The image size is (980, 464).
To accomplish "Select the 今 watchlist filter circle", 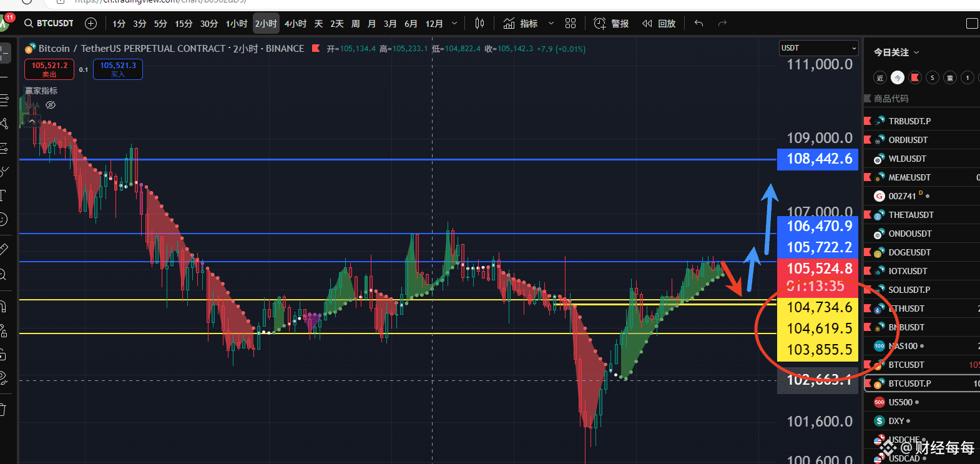I will (898, 77).
